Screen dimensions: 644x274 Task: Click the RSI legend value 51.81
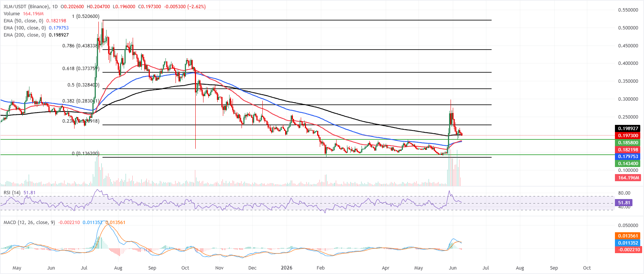pos(29,193)
